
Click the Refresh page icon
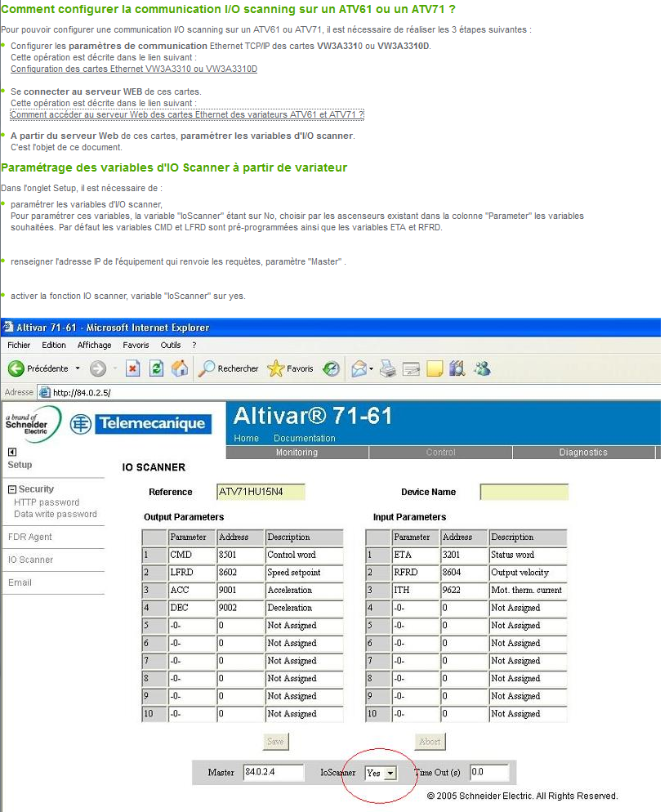pos(156,368)
